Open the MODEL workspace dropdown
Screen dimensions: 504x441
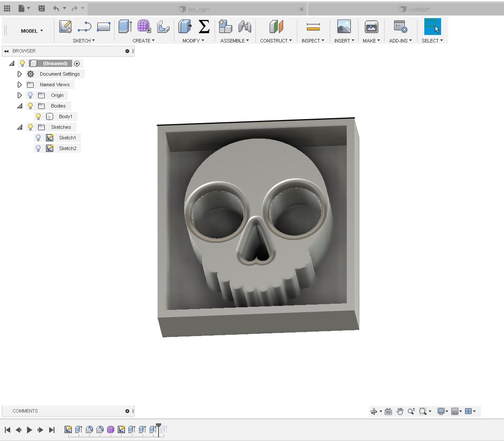32,31
